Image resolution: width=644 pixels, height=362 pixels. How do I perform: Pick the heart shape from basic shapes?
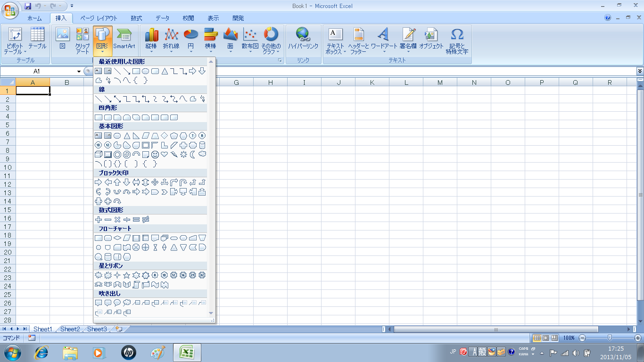[165, 155]
